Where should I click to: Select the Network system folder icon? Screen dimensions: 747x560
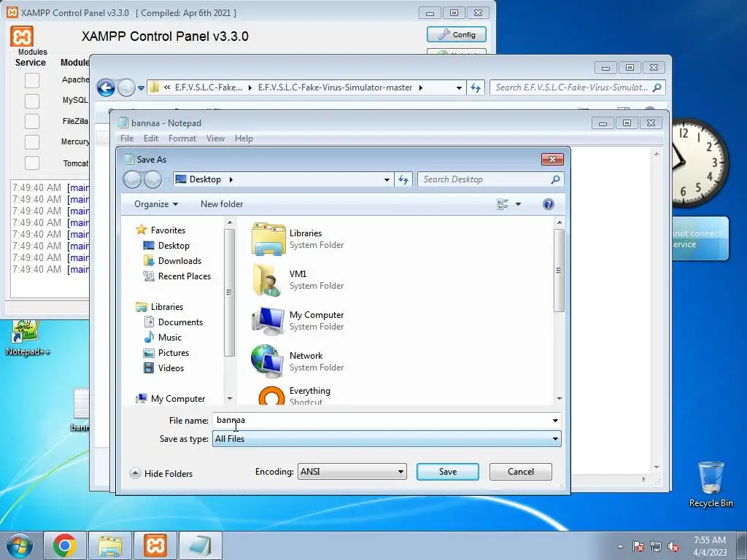267,362
